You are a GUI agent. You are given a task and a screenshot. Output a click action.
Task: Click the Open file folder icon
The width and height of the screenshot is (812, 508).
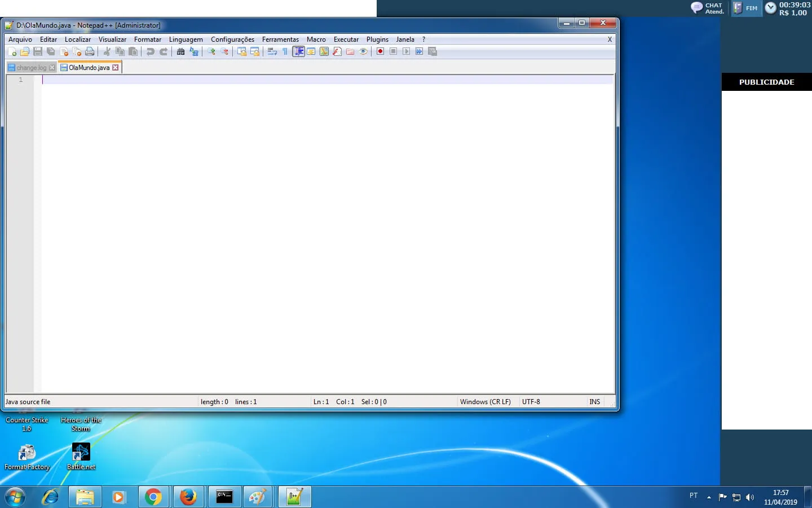[x=25, y=51]
